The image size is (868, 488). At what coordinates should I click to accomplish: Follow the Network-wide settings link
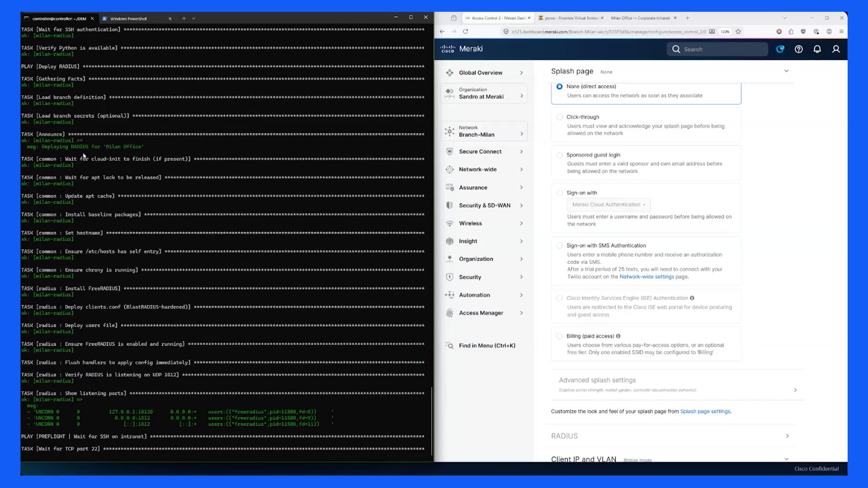click(646, 277)
